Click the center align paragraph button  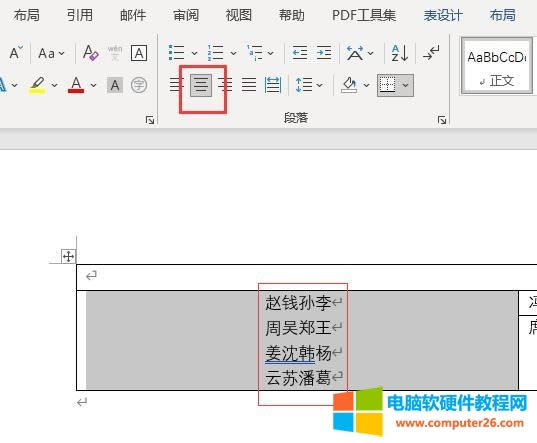click(x=201, y=85)
